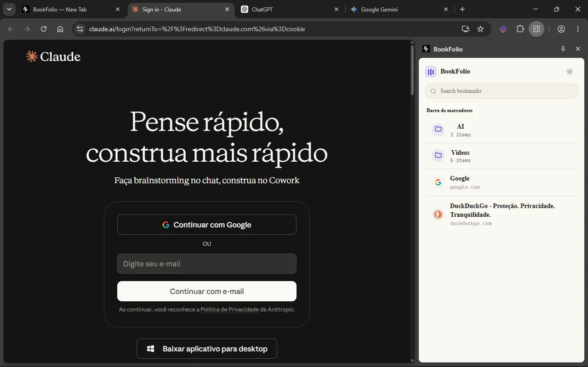Open the Chrome profile menu
The image size is (588, 367).
point(561,29)
